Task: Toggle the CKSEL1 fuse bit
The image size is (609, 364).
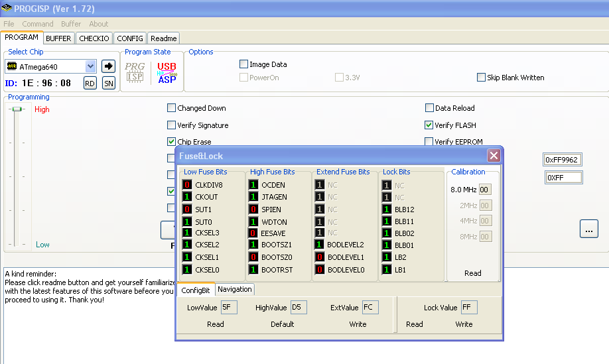Action: click(187, 257)
